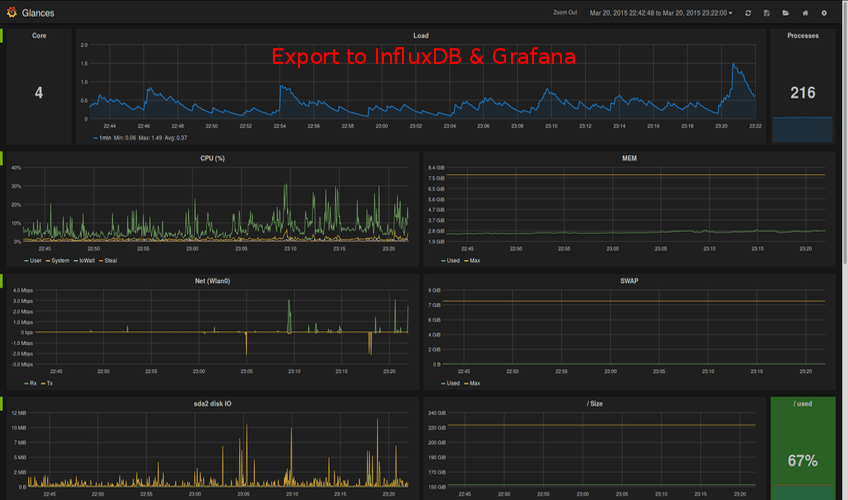848x500 pixels.
Task: Click the Load graph plot area
Action: [x=422, y=82]
